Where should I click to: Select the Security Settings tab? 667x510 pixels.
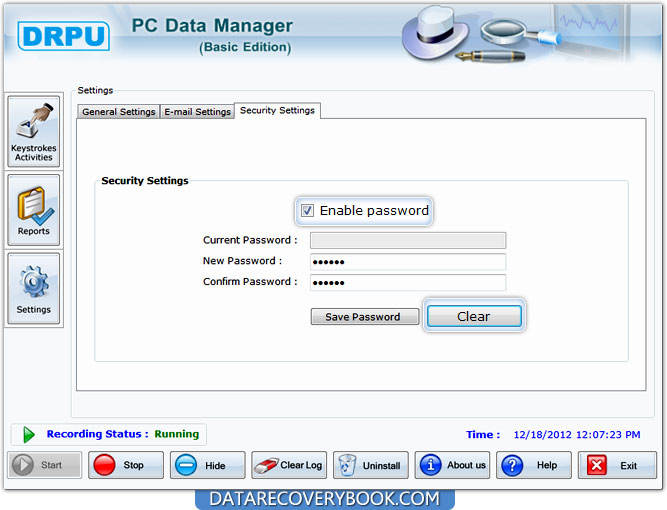277,110
